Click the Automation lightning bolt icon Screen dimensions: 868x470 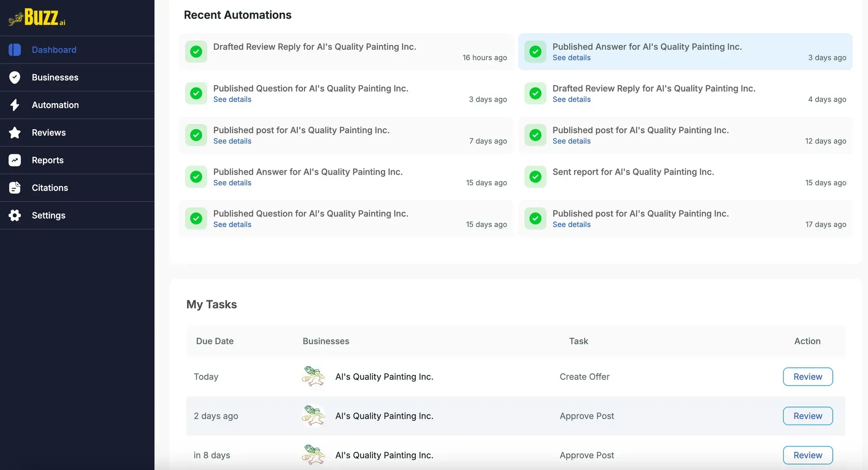click(14, 105)
